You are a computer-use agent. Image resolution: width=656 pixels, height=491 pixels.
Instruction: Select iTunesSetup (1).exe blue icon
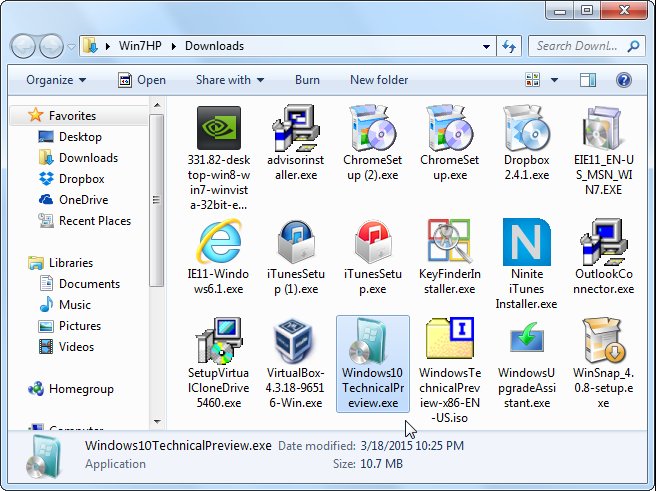pos(296,242)
